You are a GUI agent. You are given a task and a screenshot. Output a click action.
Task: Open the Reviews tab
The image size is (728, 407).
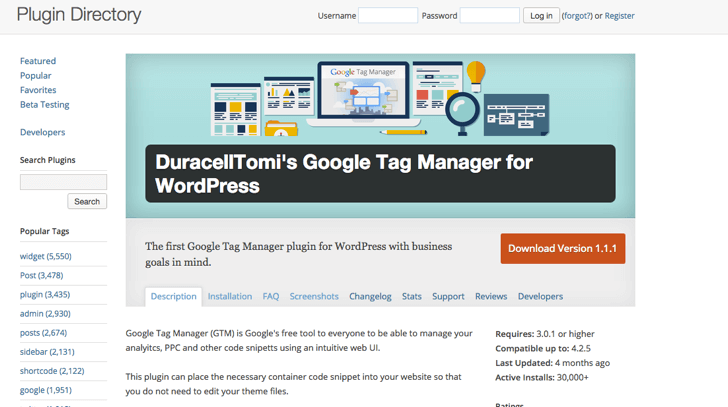[x=491, y=296]
